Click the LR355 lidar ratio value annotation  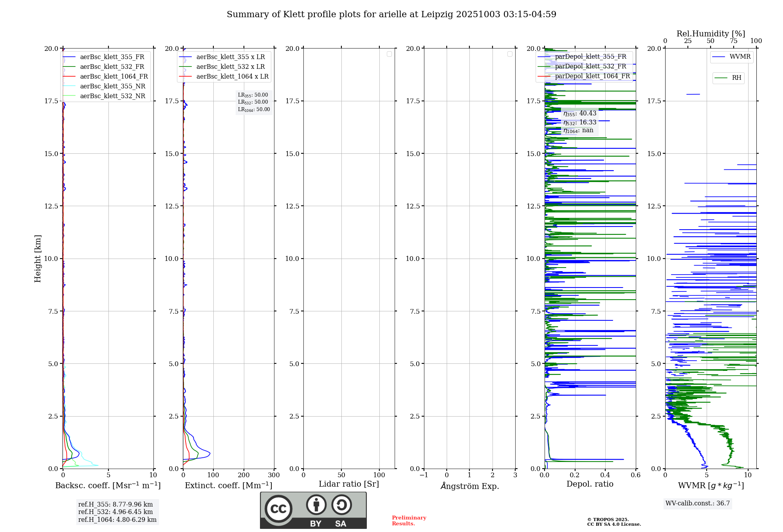pos(253,95)
